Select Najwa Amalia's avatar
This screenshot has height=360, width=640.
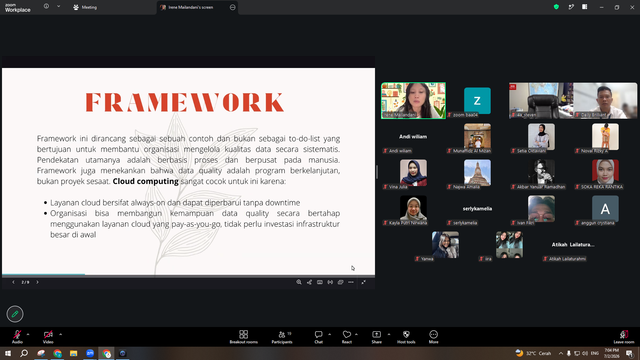(477, 173)
